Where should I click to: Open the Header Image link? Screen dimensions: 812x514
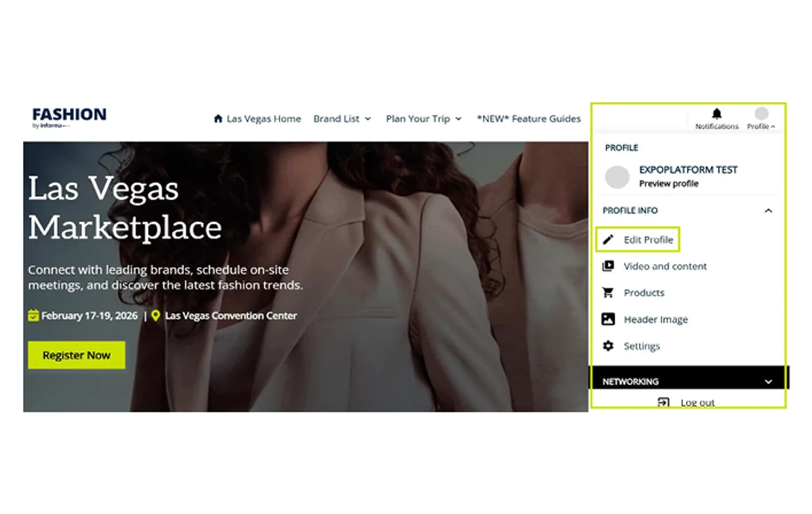pos(655,320)
